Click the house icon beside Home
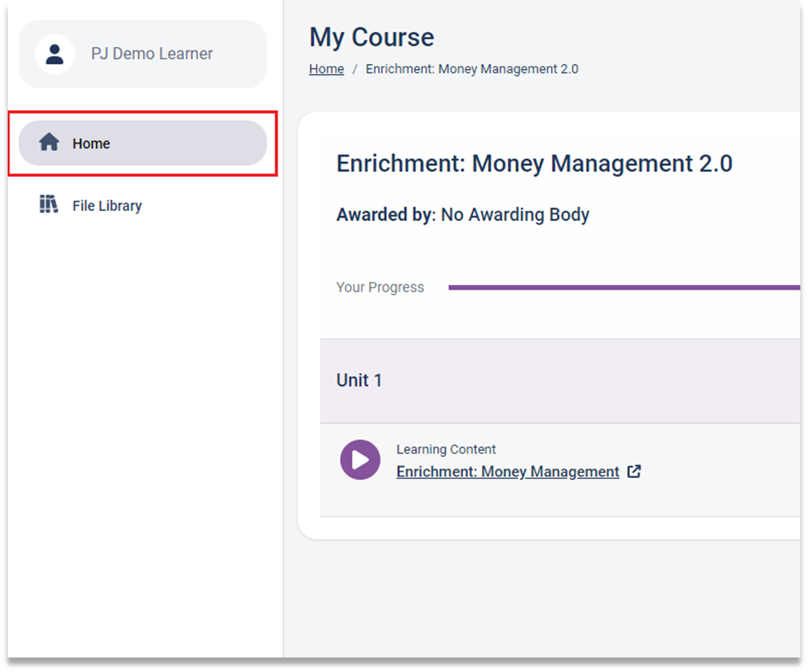This screenshot has width=808, height=672. pos(50,143)
